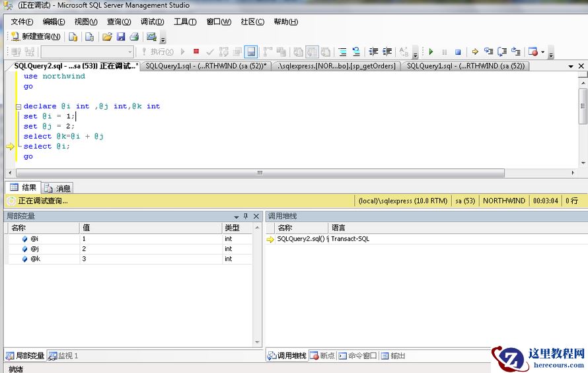The image size is (588, 373).
Task: Click the Step Into debug icon
Action: (488, 51)
